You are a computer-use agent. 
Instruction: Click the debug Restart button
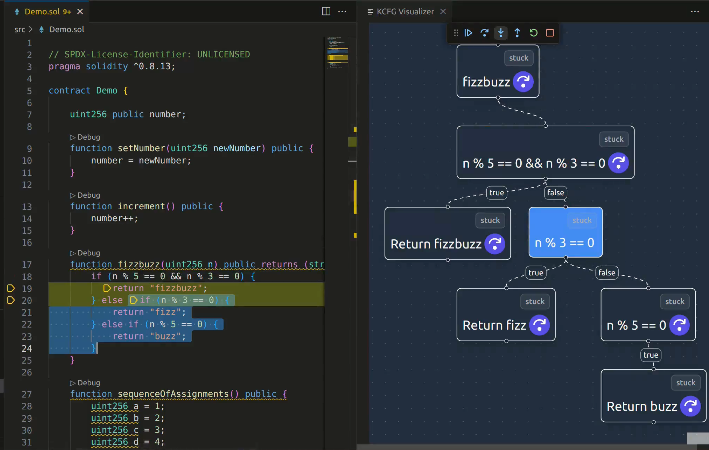(x=534, y=33)
